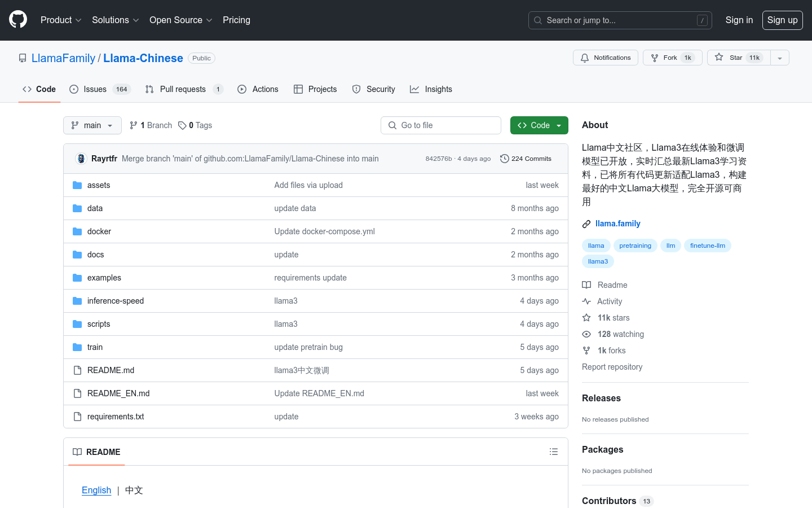Viewport: 812px width, 508px height.
Task: Expand the green Code button dropdown
Action: click(539, 125)
